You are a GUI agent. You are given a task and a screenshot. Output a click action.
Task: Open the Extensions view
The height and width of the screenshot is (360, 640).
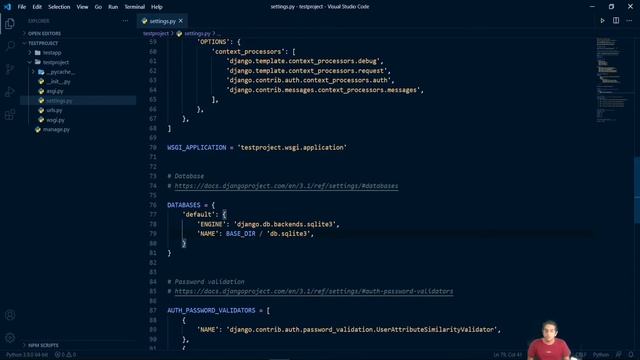pyautogui.click(x=10, y=115)
